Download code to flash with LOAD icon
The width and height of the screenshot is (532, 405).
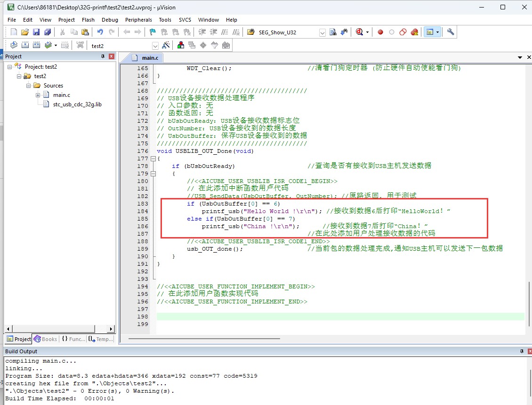tap(80, 45)
